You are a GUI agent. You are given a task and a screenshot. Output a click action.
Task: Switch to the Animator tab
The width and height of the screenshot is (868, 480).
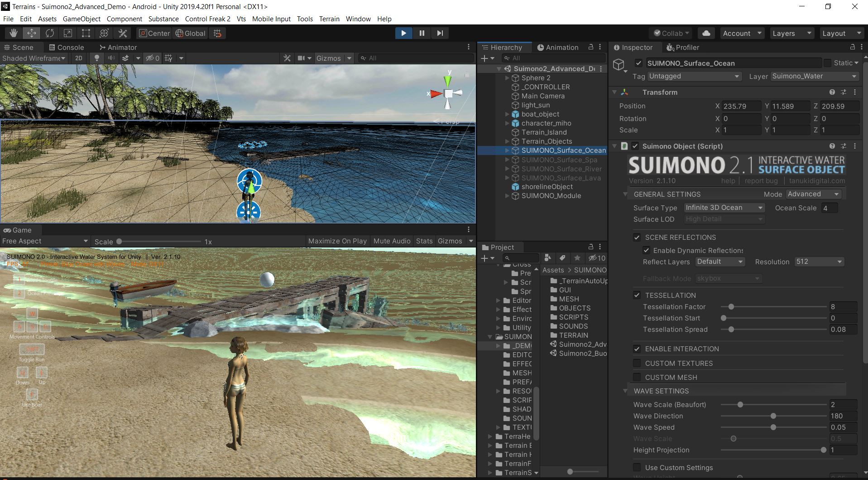pos(118,47)
